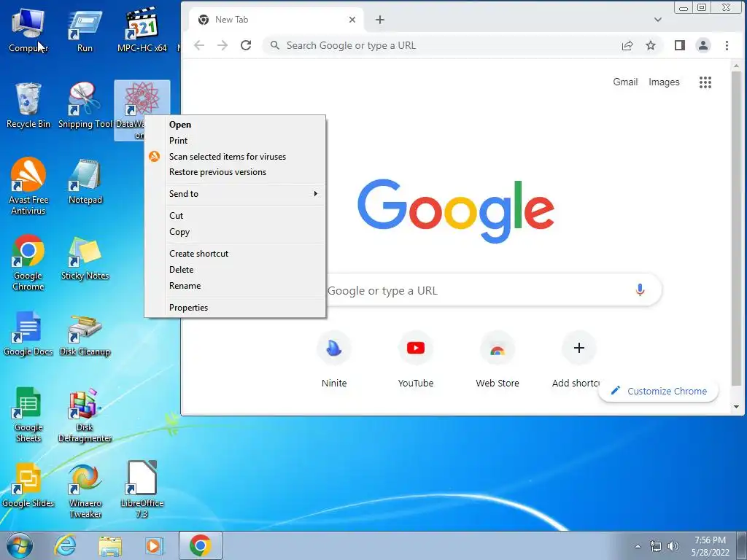Close the New Tab tab

coord(352,20)
